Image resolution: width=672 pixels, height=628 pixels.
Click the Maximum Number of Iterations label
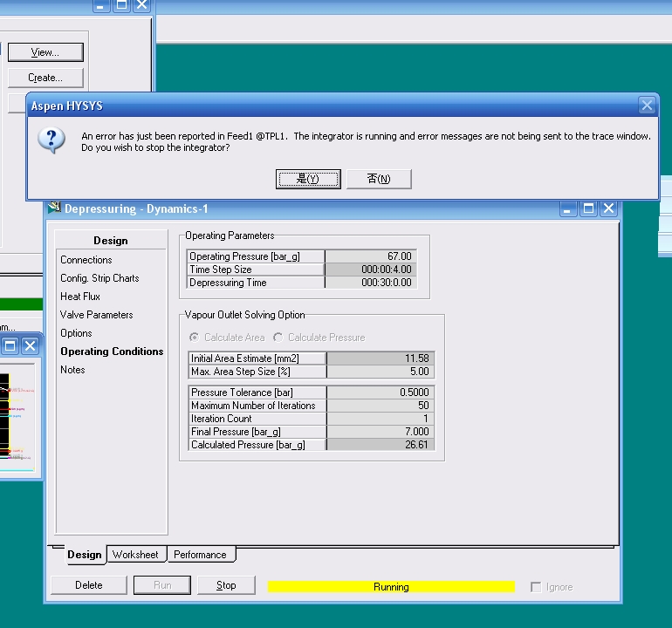click(253, 406)
